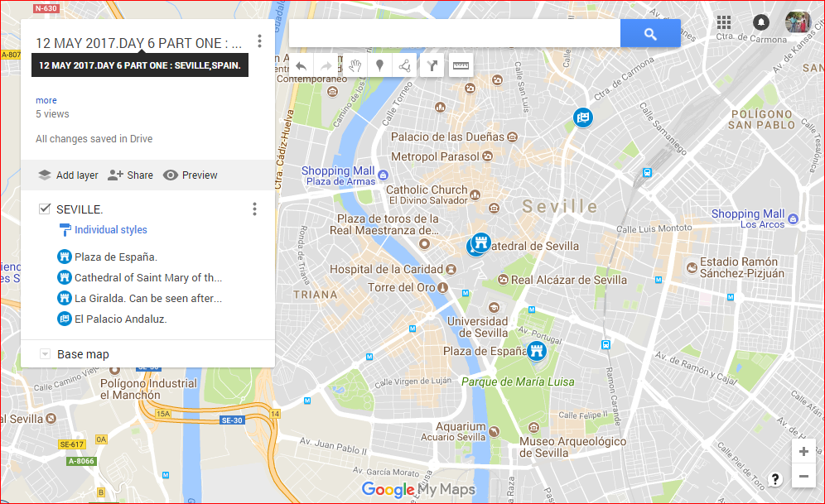Viewport: 825px width, 504px height.
Task: Click inside the map search box
Action: [x=455, y=34]
